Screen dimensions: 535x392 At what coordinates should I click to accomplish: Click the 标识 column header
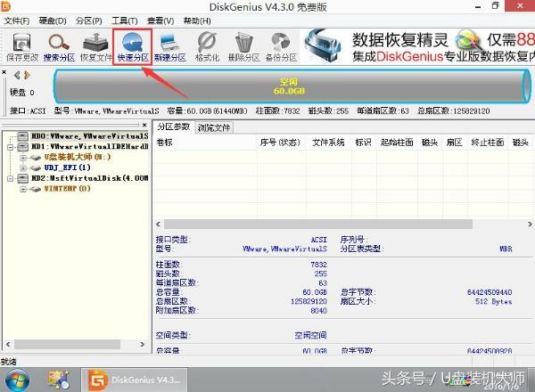pyautogui.click(x=364, y=143)
